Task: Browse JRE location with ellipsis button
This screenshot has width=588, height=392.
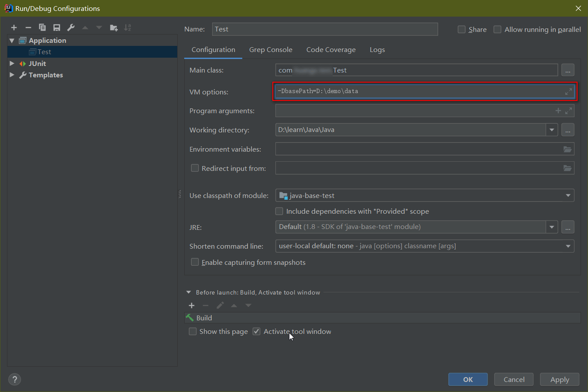Action: point(567,227)
